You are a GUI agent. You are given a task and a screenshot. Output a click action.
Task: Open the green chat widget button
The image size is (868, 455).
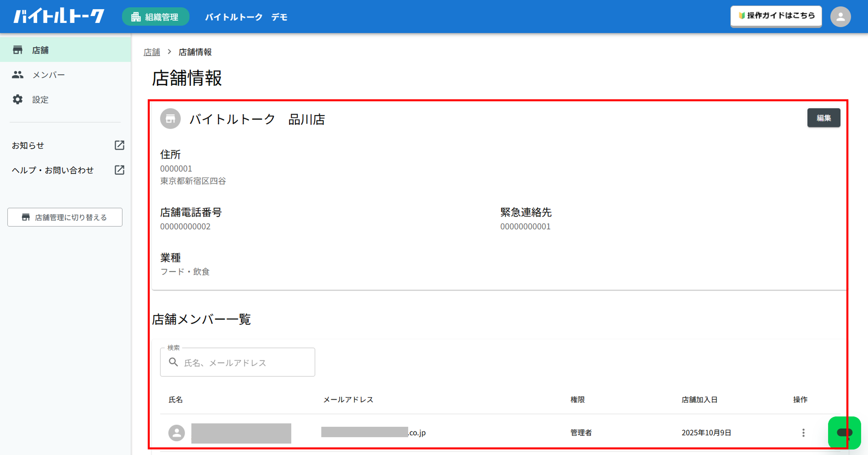(x=844, y=433)
